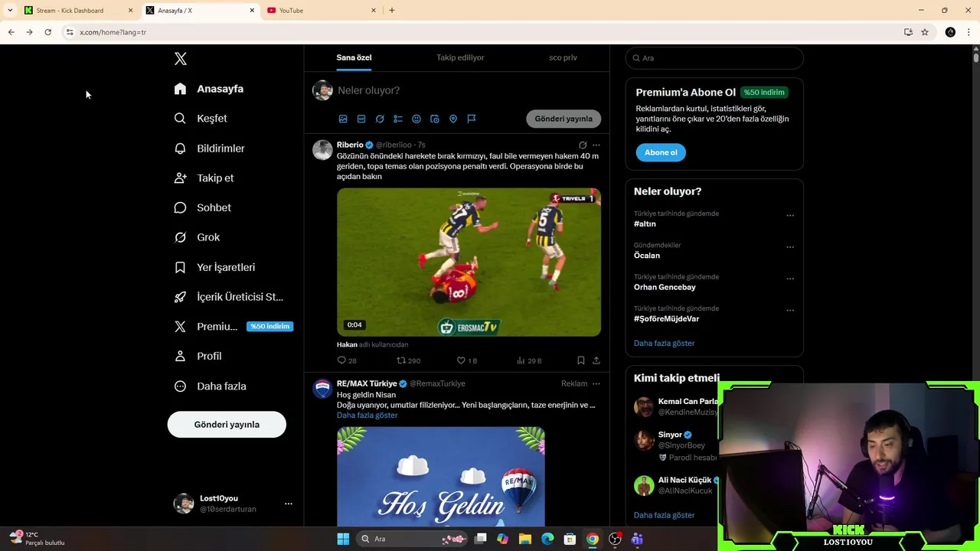Open Riberio profile avatar

click(322, 150)
